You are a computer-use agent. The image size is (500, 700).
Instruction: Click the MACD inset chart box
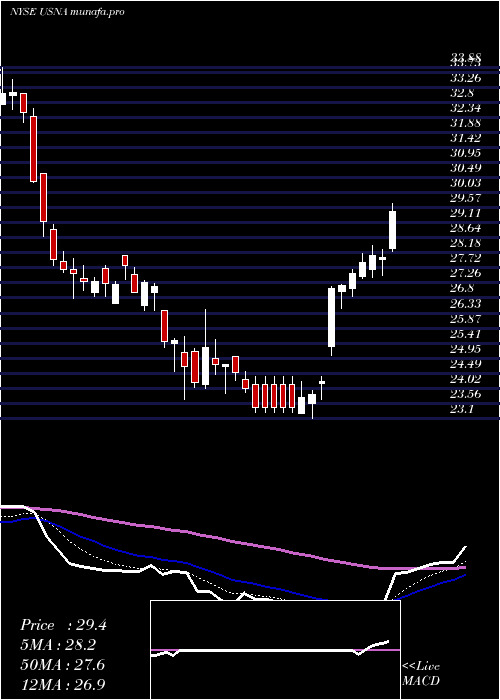275,650
